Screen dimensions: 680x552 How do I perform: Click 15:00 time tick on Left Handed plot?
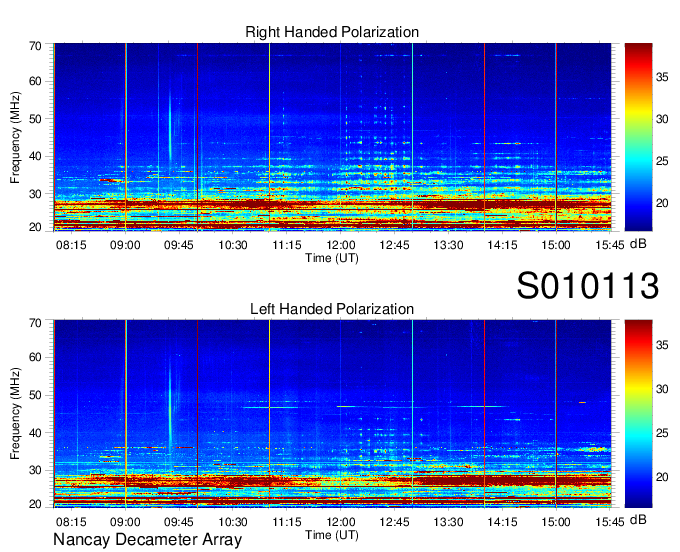(556, 522)
